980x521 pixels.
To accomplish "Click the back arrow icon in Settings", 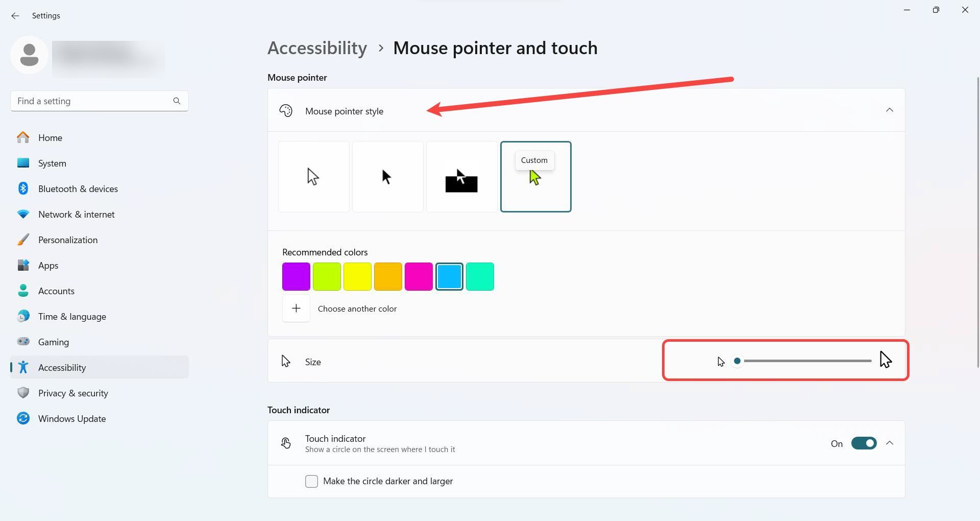I will tap(15, 16).
